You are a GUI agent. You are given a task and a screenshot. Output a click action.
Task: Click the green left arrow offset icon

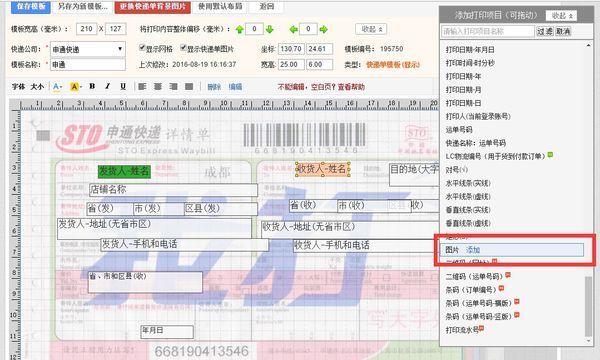(x=293, y=29)
